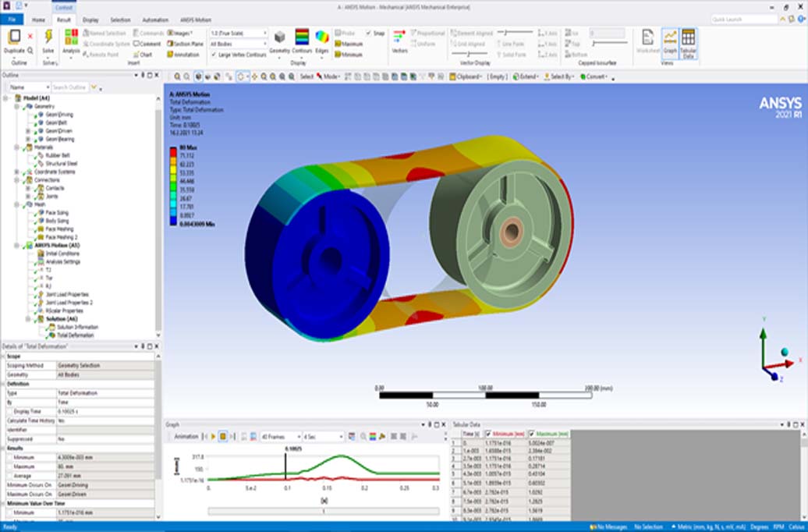Open the Clipboard dropdown
The height and width of the screenshot is (532, 808).
[466, 76]
